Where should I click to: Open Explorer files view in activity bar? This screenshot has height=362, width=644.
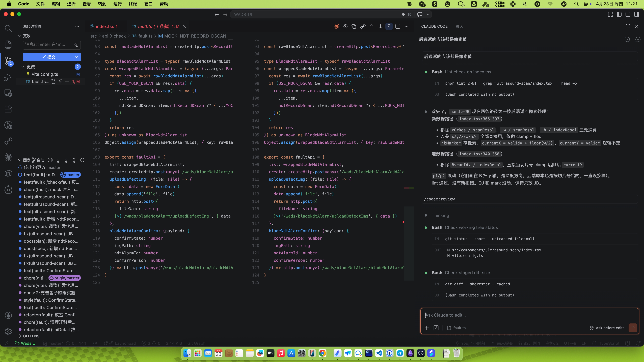[x=8, y=44]
